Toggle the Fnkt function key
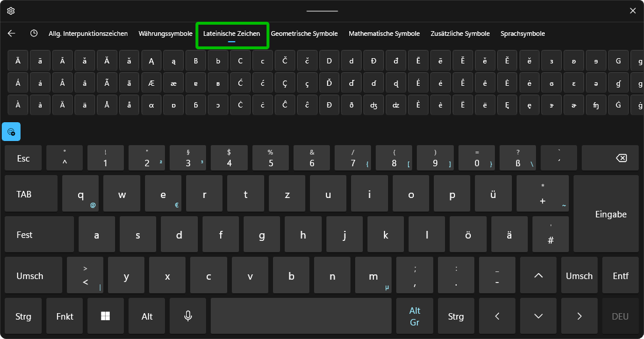 coord(65,316)
